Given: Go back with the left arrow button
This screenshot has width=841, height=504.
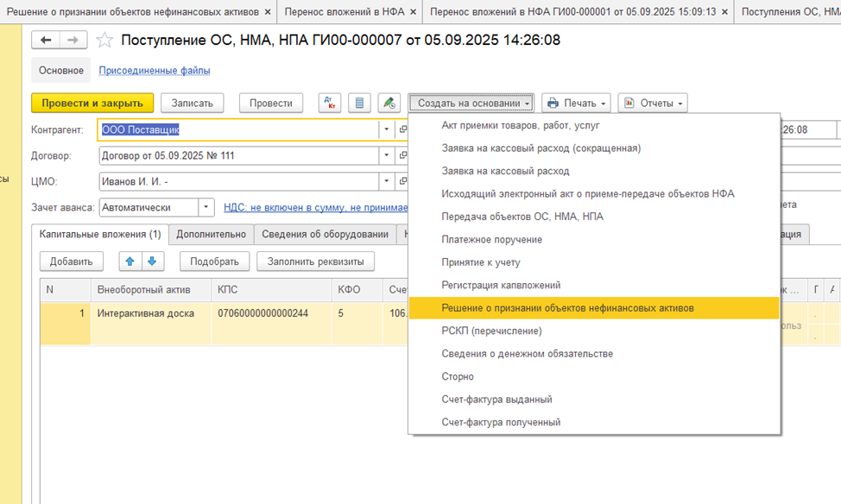Looking at the screenshot, I should pyautogui.click(x=46, y=41).
